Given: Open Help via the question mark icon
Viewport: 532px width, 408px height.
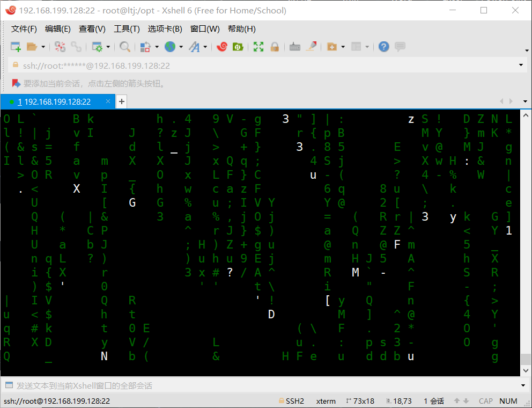Looking at the screenshot, I should (384, 47).
